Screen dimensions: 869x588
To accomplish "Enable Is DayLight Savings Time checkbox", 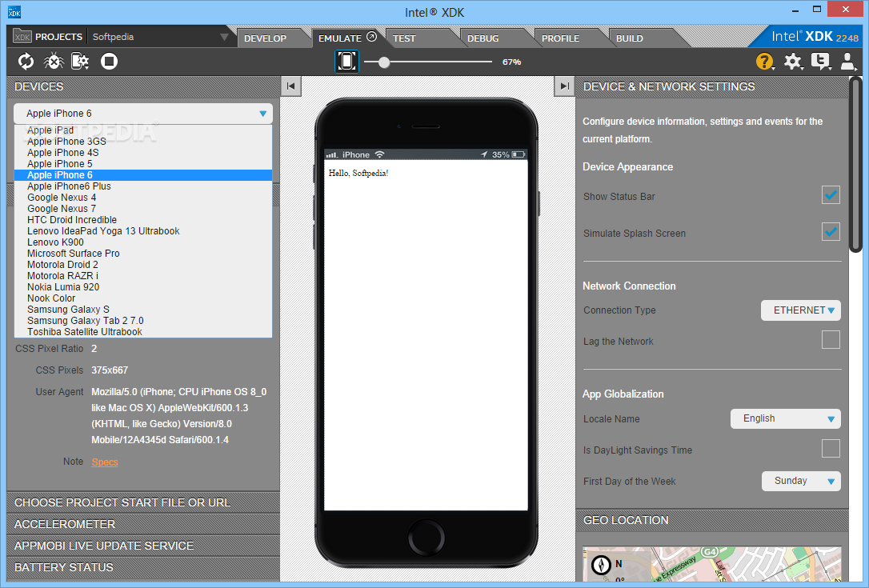I will [831, 448].
